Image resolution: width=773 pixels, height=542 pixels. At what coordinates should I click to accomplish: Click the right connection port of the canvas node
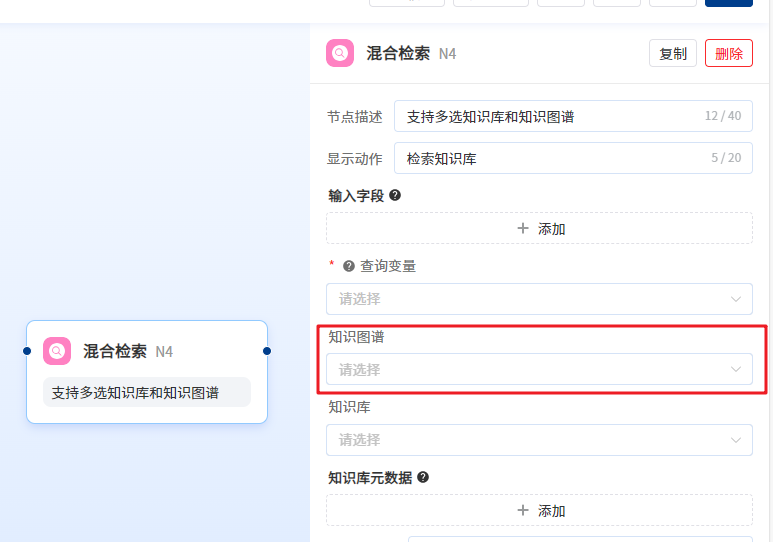[x=267, y=351]
